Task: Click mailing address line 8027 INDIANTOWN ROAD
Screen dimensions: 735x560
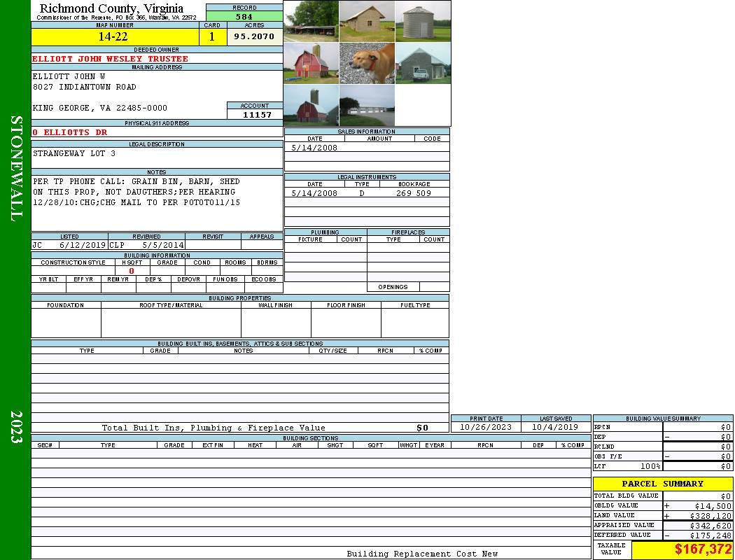Action: pyautogui.click(x=85, y=87)
